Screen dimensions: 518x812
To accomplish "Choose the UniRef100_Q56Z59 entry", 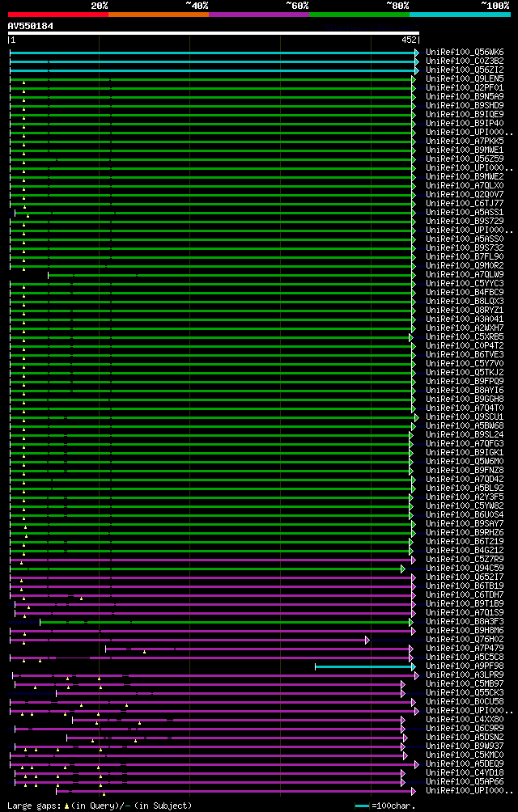I will pos(465,159).
